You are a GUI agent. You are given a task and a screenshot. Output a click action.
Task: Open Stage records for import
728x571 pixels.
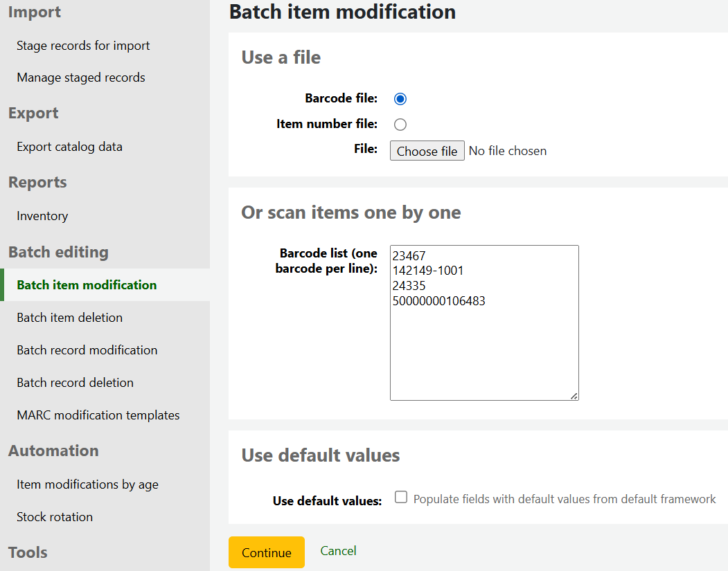83,46
